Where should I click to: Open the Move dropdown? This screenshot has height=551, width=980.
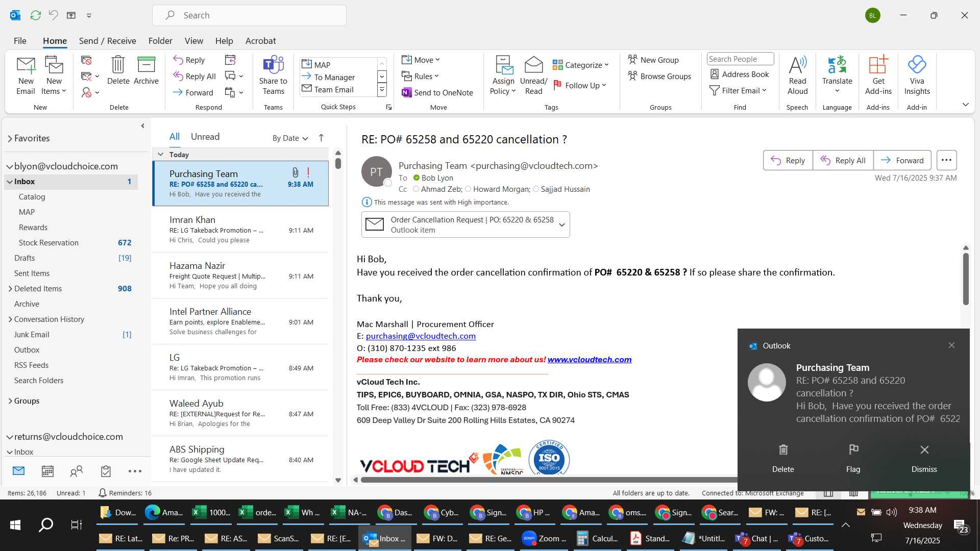pos(421,60)
